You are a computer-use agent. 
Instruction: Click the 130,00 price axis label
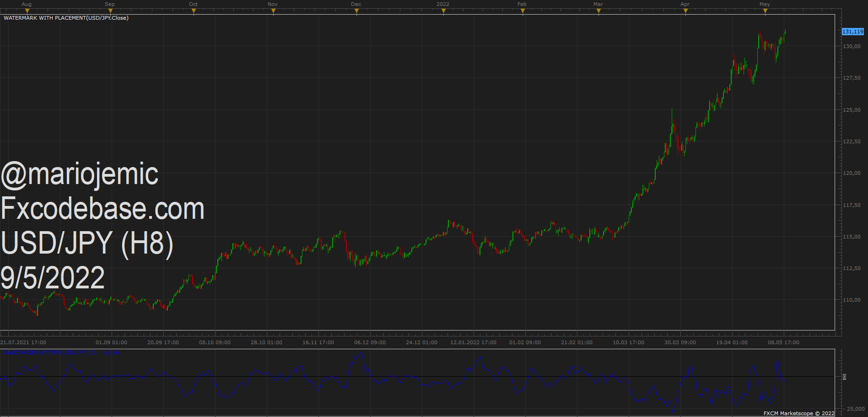pos(852,46)
